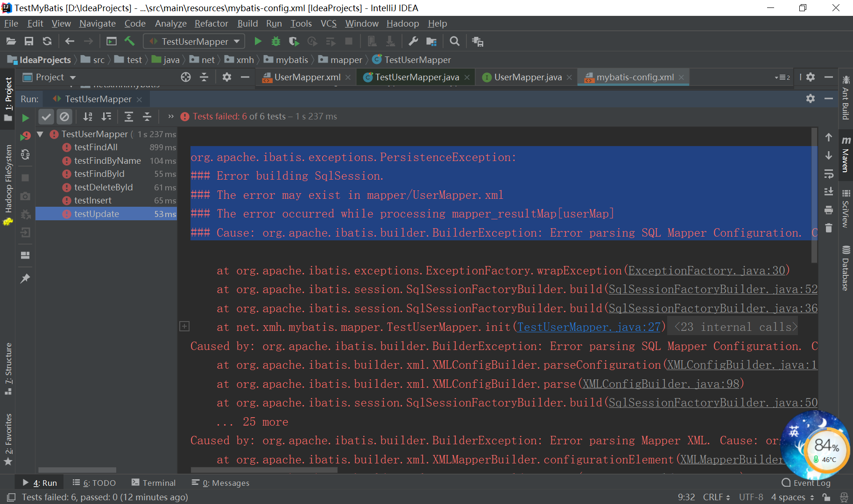Toggle sort tests by duration

click(x=106, y=117)
